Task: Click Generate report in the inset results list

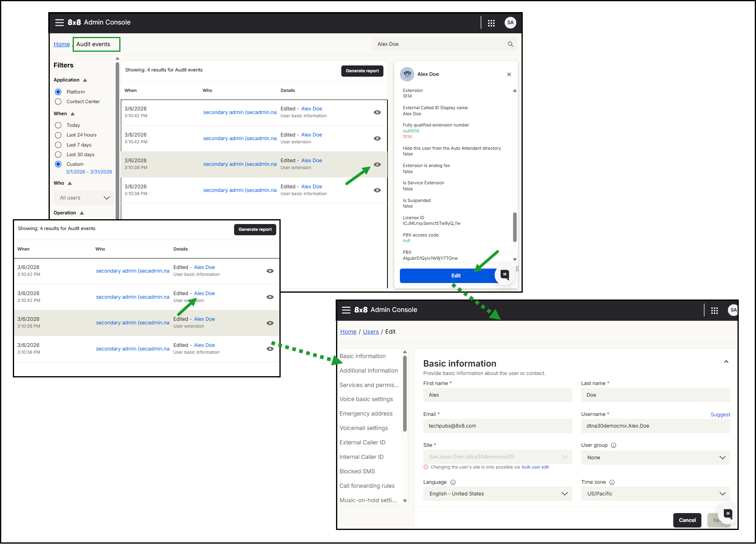Action: (x=255, y=230)
